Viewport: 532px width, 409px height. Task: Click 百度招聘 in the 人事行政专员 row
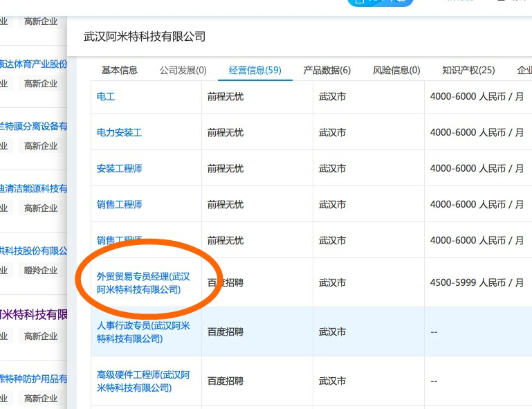click(226, 332)
